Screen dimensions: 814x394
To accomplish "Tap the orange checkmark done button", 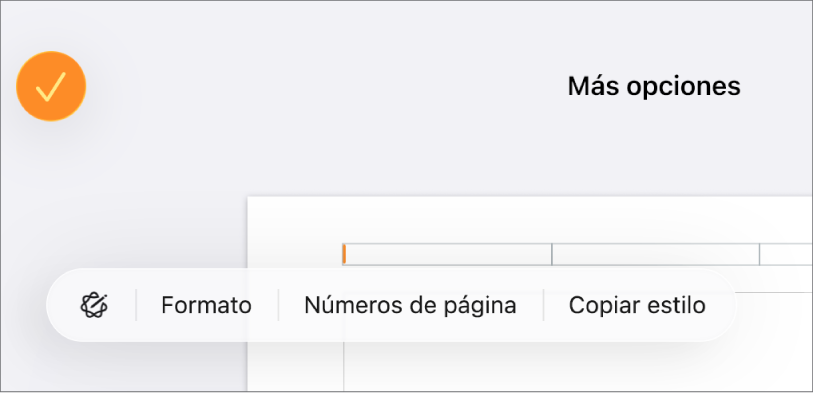I will pyautogui.click(x=51, y=86).
